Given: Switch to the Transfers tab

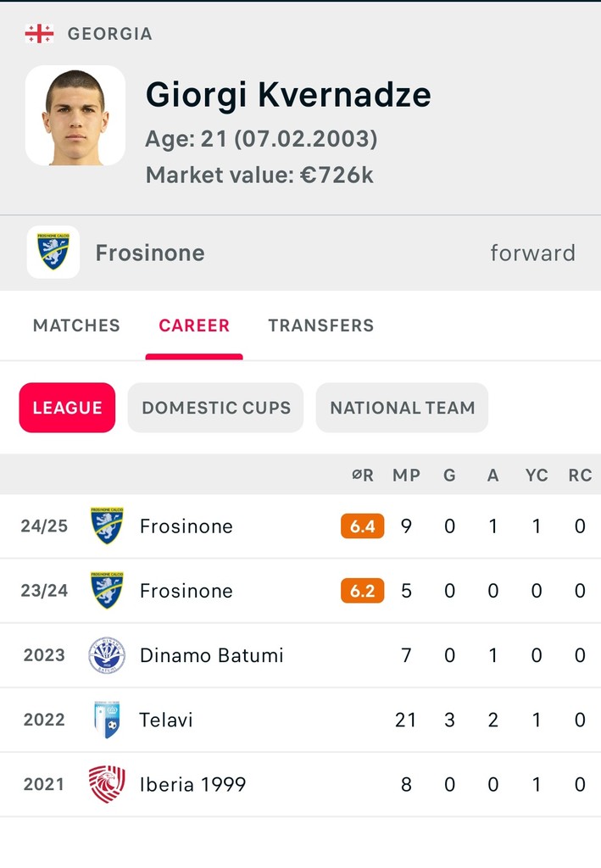Looking at the screenshot, I should point(321,325).
